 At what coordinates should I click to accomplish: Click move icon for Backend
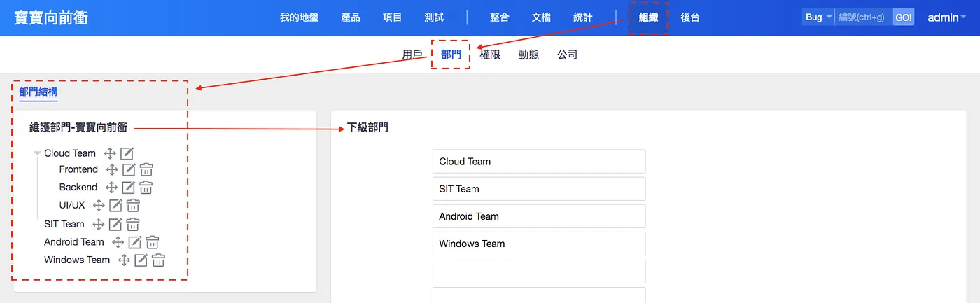point(111,188)
